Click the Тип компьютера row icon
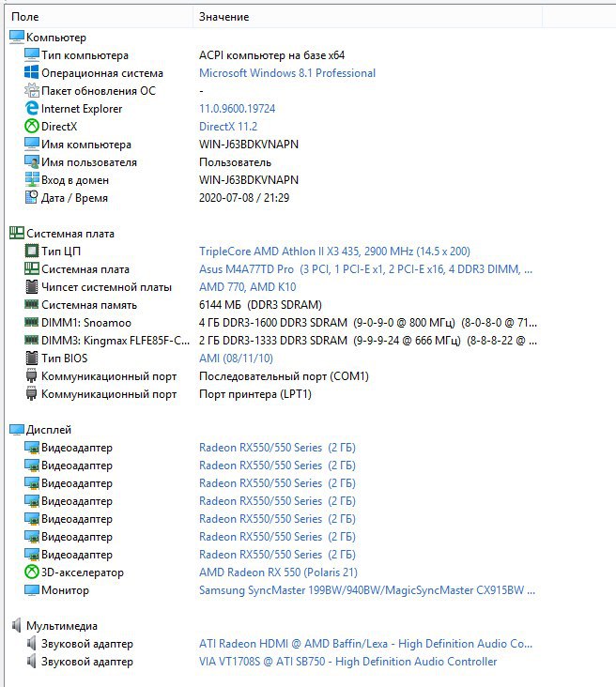This screenshot has height=687, width=616. click(32, 54)
